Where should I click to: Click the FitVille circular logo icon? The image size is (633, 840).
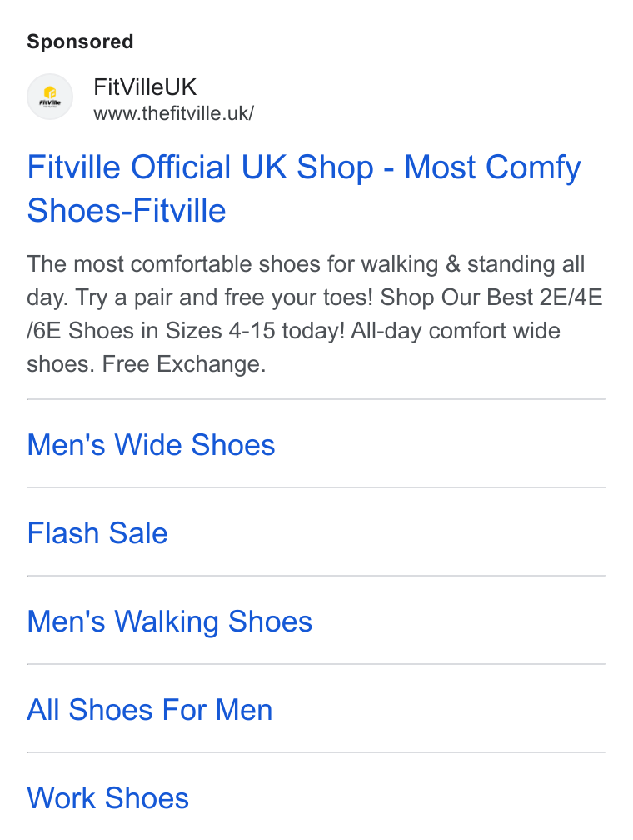tap(50, 97)
